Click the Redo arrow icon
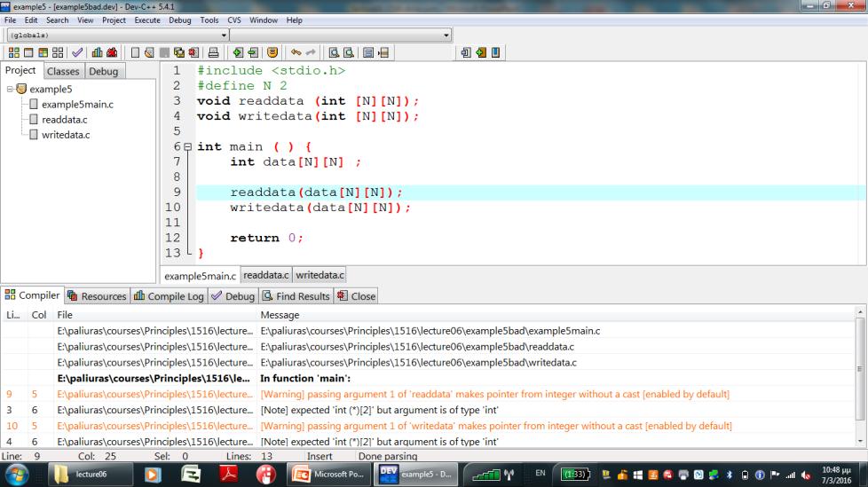Viewport: 868px width, 487px height. [x=311, y=52]
